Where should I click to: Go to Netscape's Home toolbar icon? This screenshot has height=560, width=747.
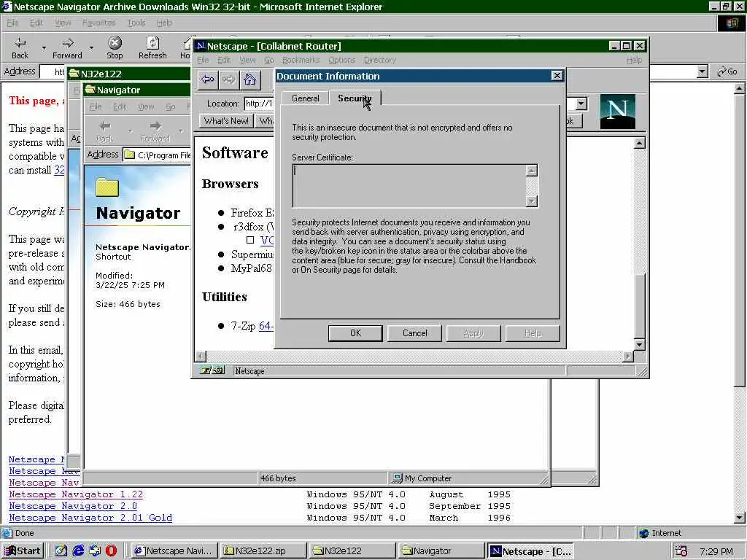tap(249, 79)
